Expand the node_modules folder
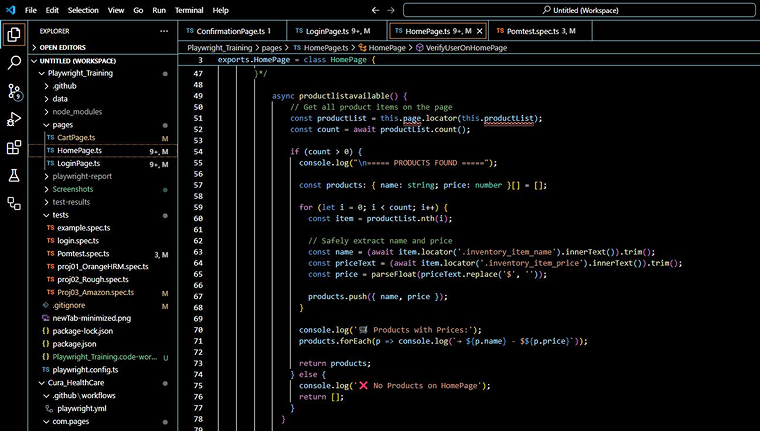Viewport: 760px width, 431px height. (77, 111)
